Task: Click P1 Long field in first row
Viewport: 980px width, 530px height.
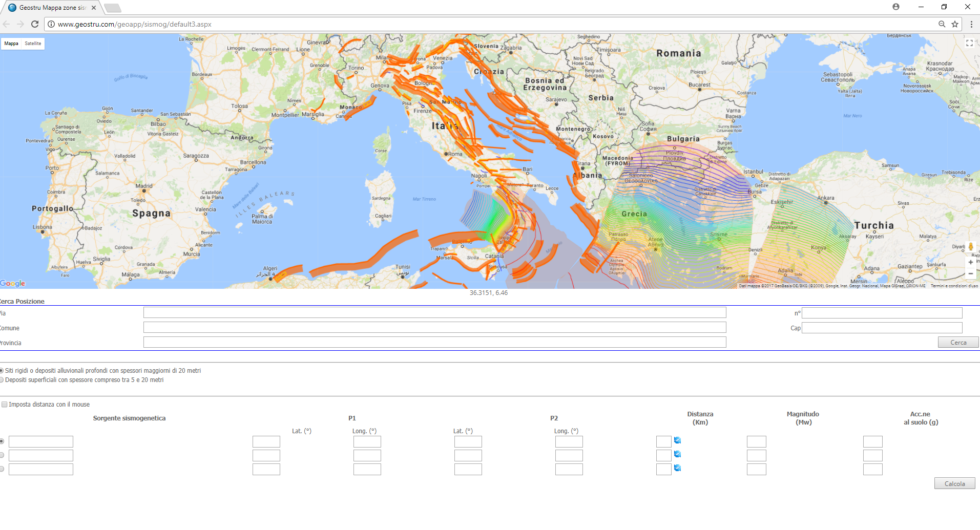Action: 367,441
